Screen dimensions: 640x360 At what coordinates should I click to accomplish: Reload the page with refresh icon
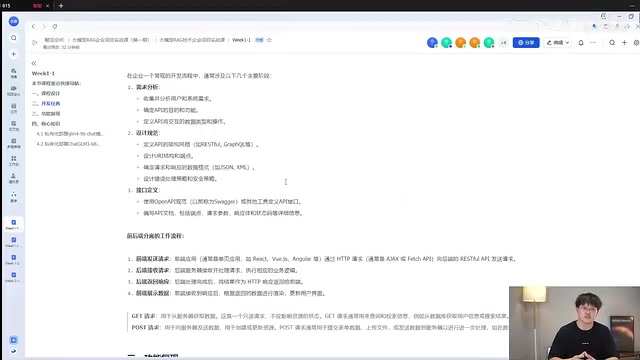coord(55,27)
